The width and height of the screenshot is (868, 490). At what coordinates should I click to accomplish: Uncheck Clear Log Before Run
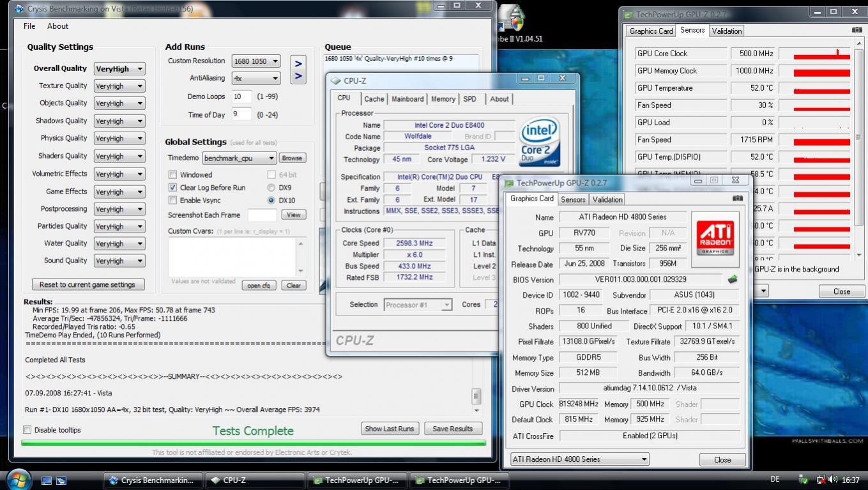click(x=172, y=187)
